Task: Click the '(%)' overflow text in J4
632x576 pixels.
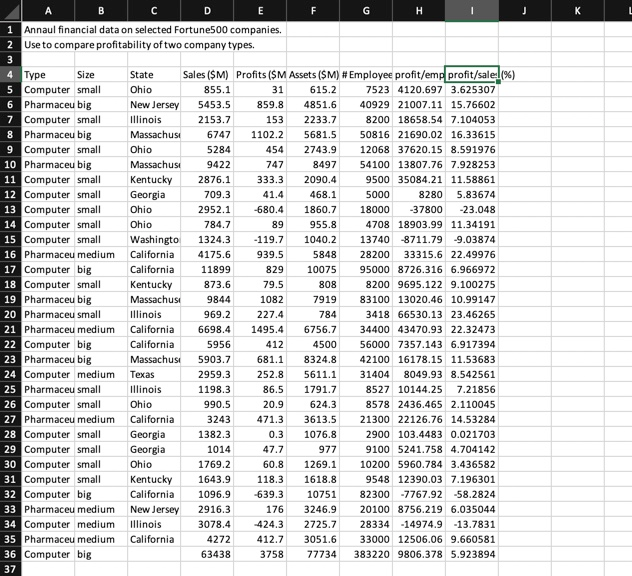Action: 508,75
